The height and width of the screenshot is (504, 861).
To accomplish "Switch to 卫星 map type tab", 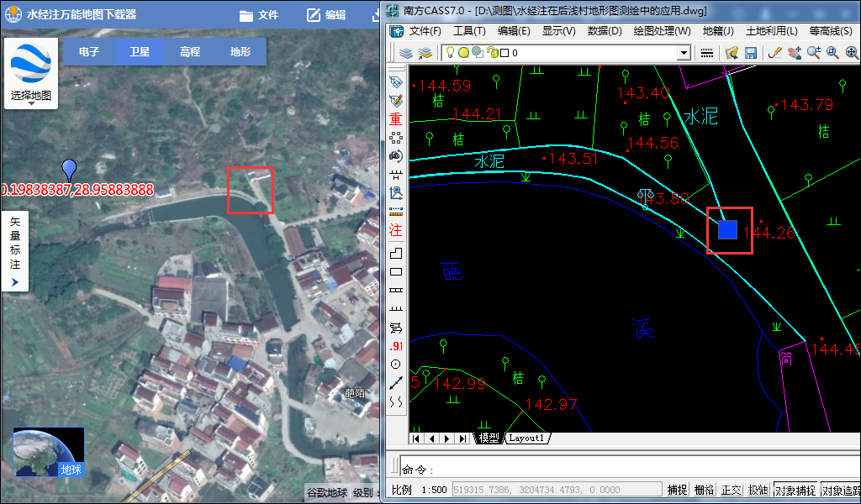I will [x=140, y=51].
